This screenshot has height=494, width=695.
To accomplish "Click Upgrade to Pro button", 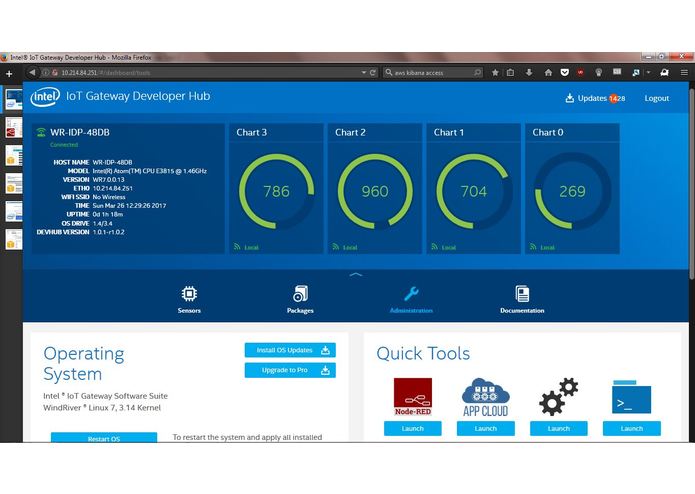I will coord(290,370).
